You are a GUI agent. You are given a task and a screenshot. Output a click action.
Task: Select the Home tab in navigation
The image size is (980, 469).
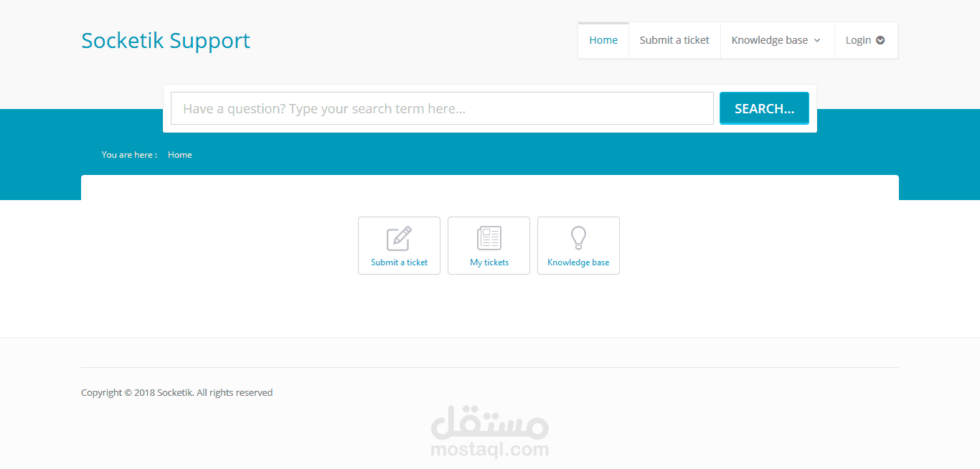coord(603,40)
